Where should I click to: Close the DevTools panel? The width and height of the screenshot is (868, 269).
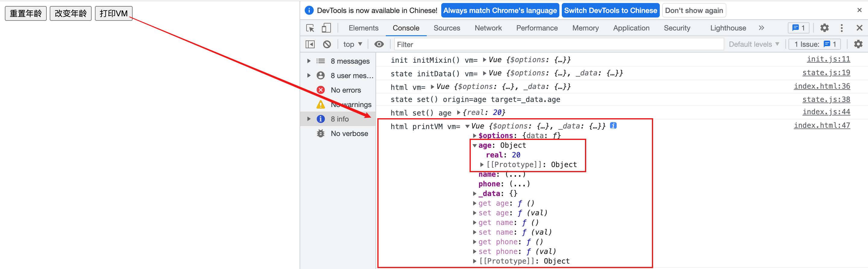click(x=860, y=28)
